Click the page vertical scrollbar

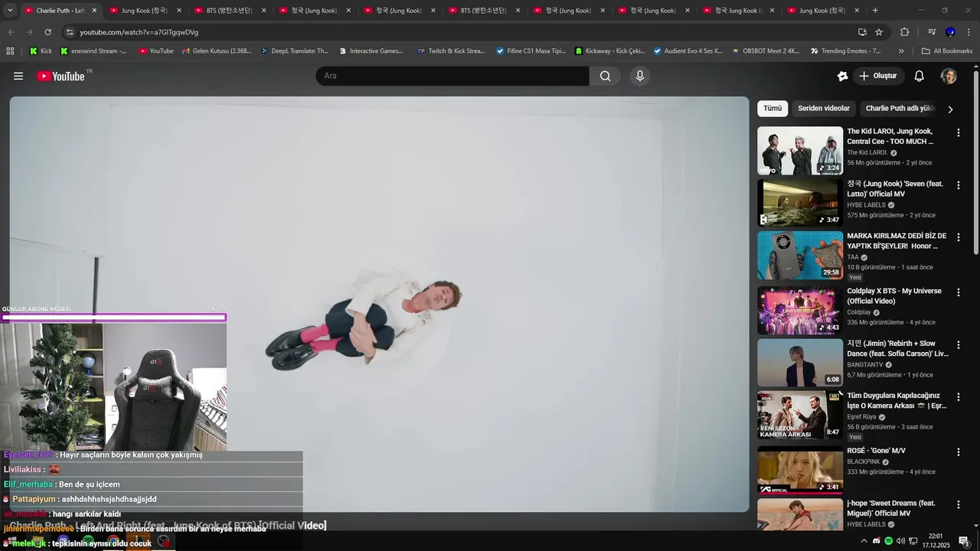tap(976, 162)
